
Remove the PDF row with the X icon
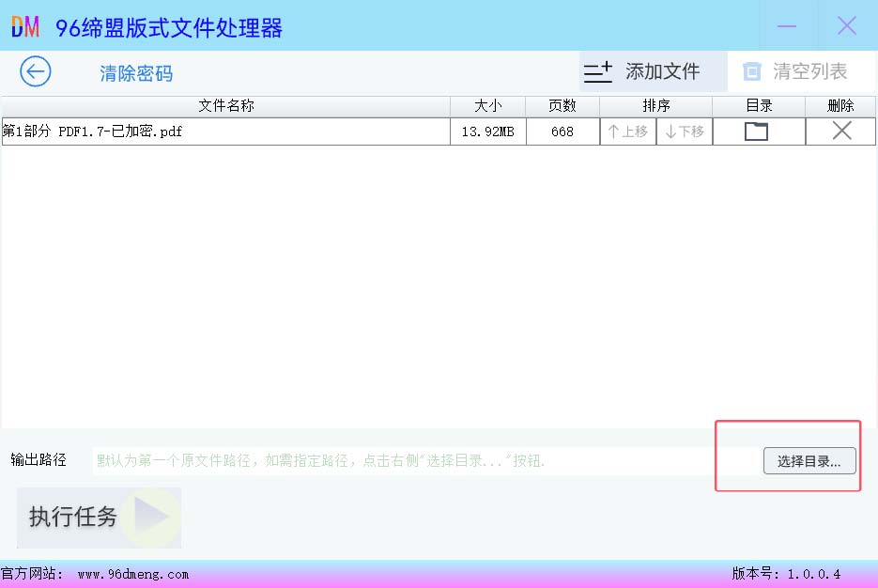pyautogui.click(x=841, y=132)
